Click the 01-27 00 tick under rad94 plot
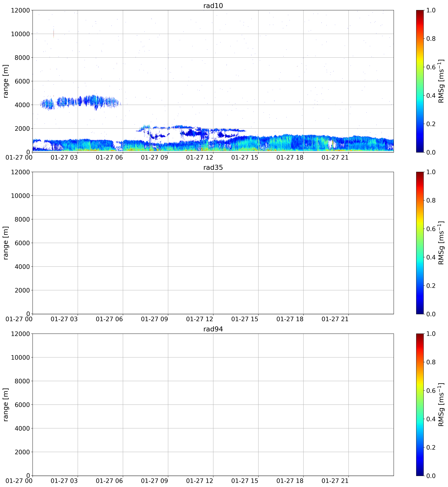Image resolution: width=448 pixels, height=487 pixels. (x=19, y=481)
